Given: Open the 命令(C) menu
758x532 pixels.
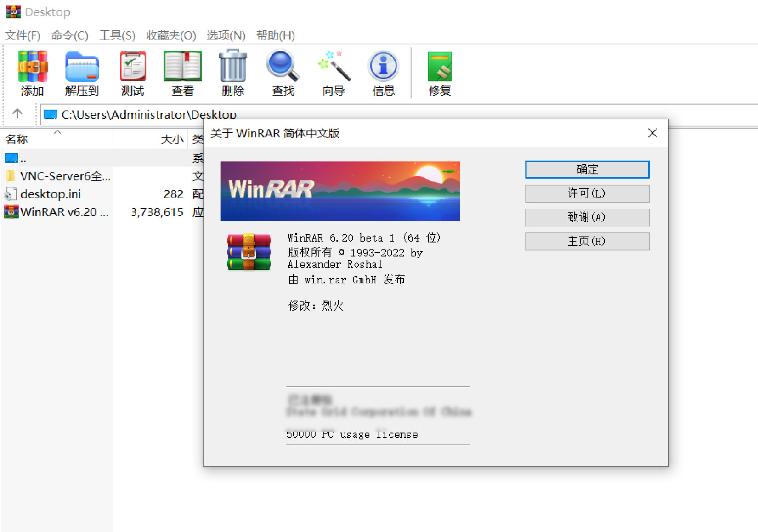Looking at the screenshot, I should 69,35.
